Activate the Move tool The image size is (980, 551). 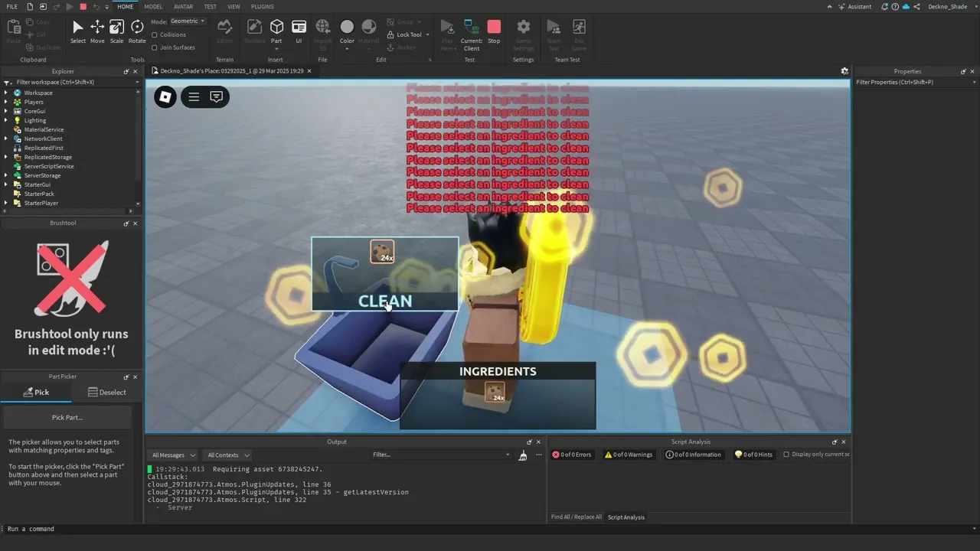click(97, 31)
